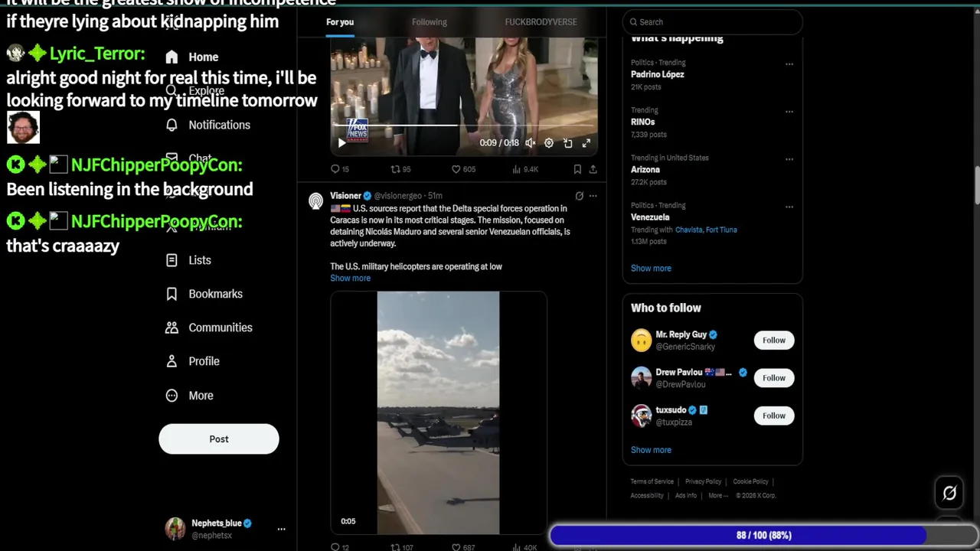This screenshot has width=980, height=551.
Task: Share the Fox News video post
Action: coord(593,169)
